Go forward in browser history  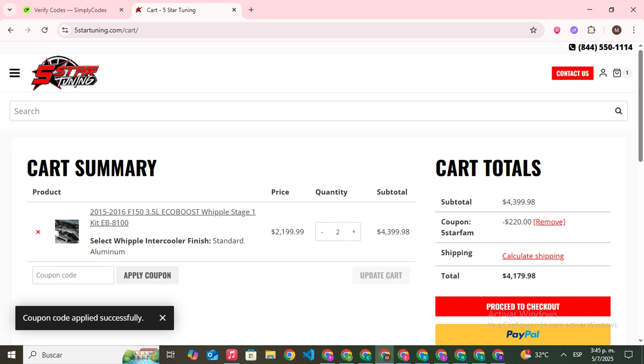point(27,30)
